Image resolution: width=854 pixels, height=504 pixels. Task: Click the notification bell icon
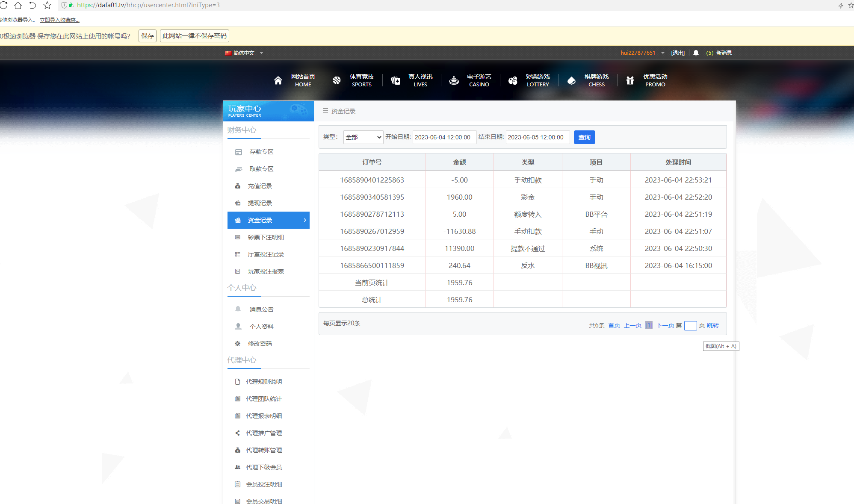[696, 53]
